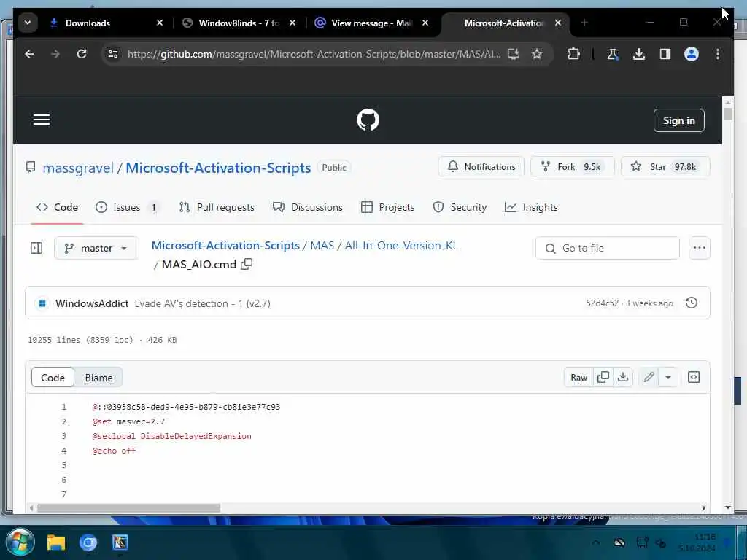
Task: Fork the repository
Action: tap(572, 167)
